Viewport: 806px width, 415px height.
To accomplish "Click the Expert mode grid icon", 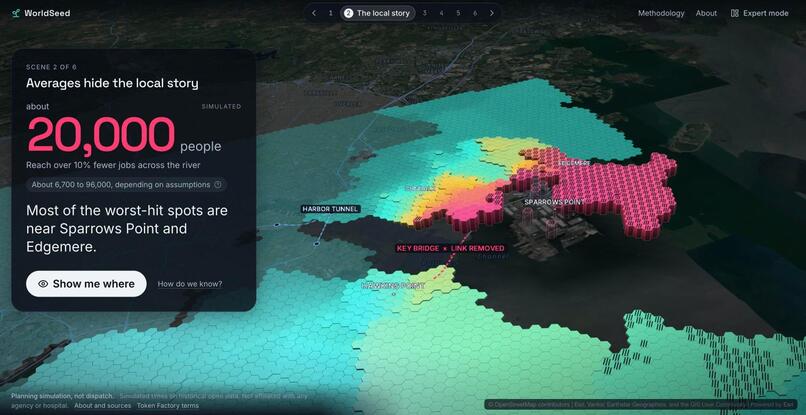I will coord(735,13).
